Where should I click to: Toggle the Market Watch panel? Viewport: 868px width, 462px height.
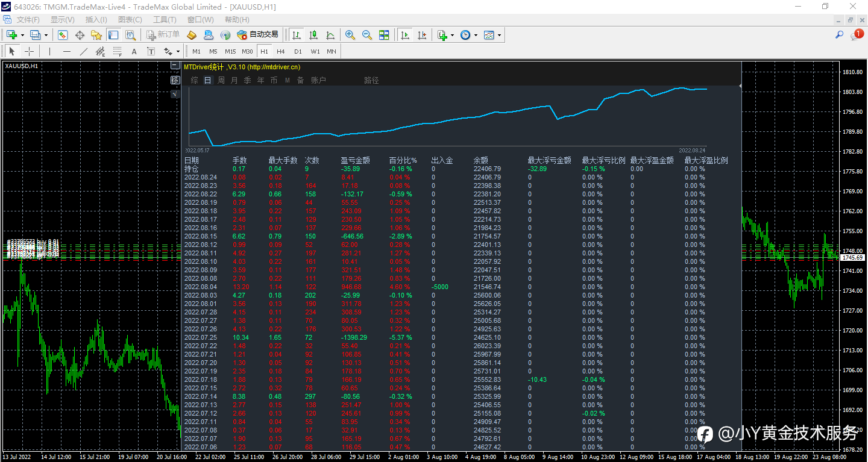tap(62, 35)
